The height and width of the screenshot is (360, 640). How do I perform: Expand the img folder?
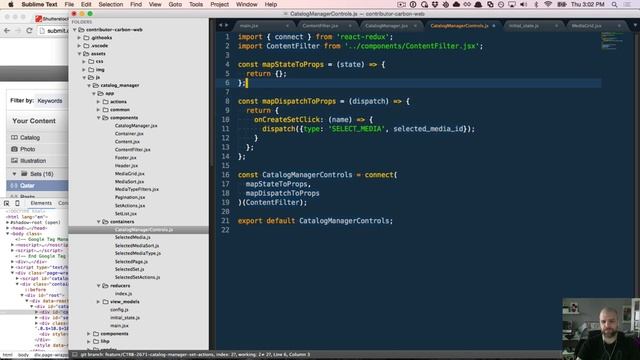tap(84, 70)
